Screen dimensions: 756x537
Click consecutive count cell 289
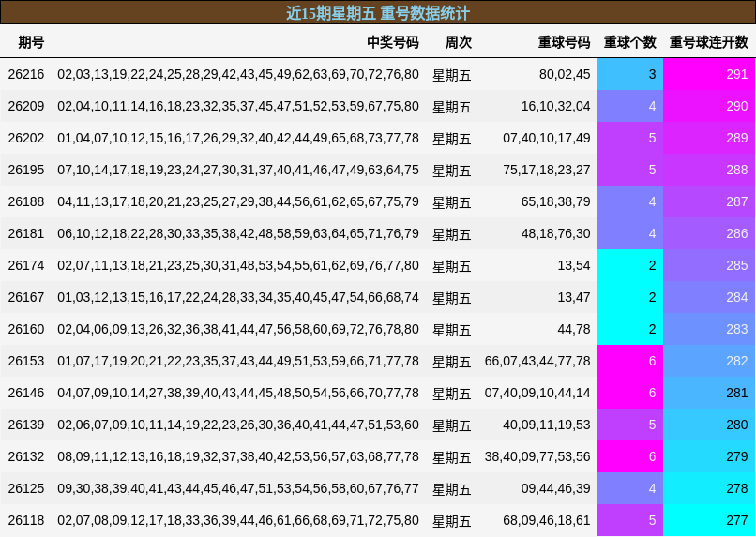click(709, 138)
